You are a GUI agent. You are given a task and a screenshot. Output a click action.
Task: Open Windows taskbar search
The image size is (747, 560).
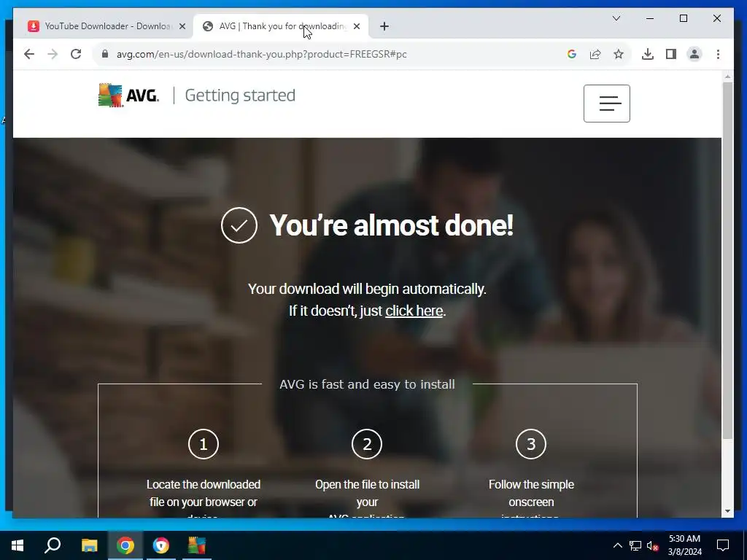click(53, 545)
